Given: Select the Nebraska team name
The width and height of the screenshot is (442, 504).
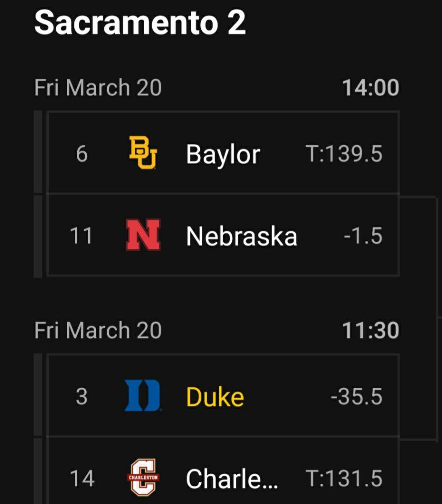Looking at the screenshot, I should pos(242,236).
